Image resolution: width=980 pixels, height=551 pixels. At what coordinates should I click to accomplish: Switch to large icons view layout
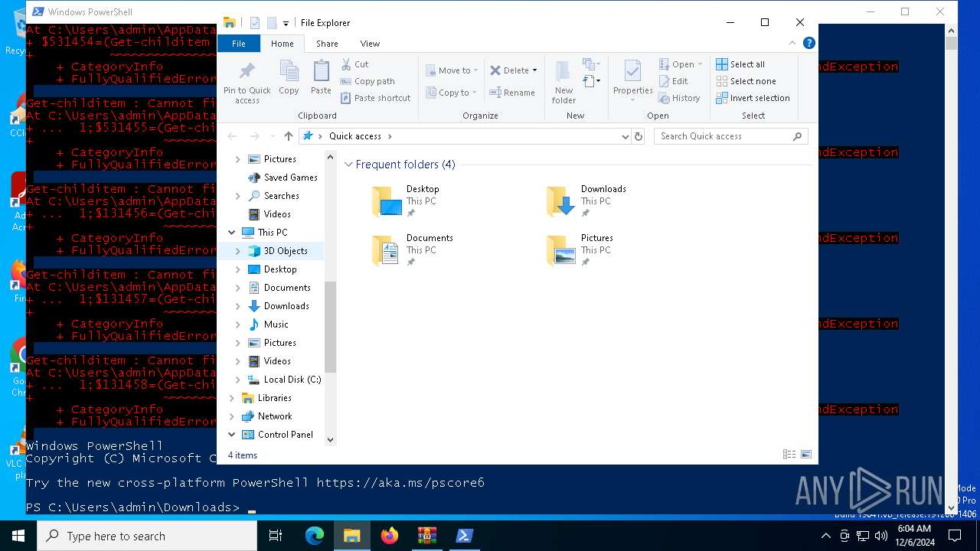[805, 455]
